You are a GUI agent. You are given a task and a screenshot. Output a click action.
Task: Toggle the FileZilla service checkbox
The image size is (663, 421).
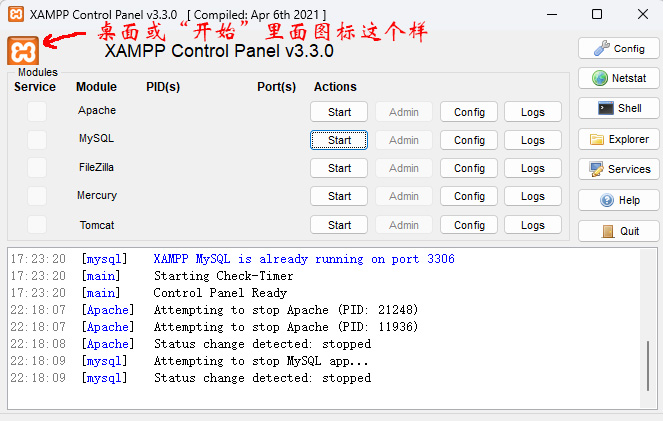coord(37,168)
